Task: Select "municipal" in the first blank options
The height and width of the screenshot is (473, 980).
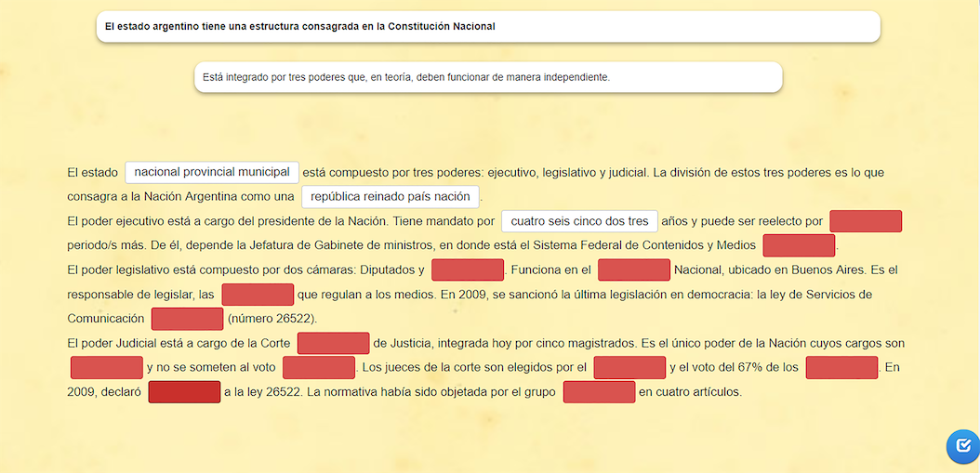Action: pyautogui.click(x=264, y=173)
